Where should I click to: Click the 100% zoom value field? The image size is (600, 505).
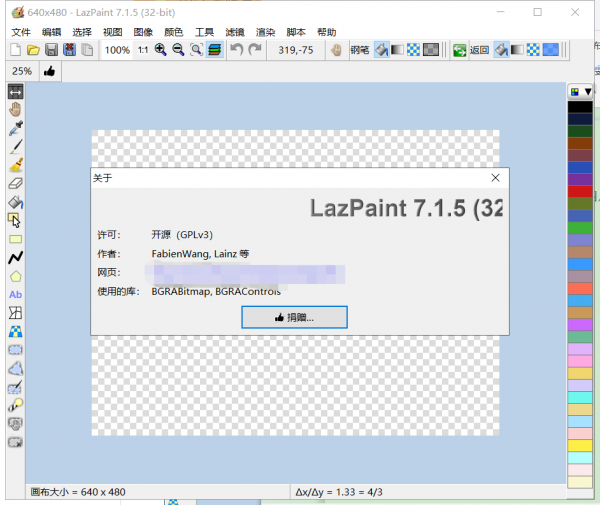(117, 50)
